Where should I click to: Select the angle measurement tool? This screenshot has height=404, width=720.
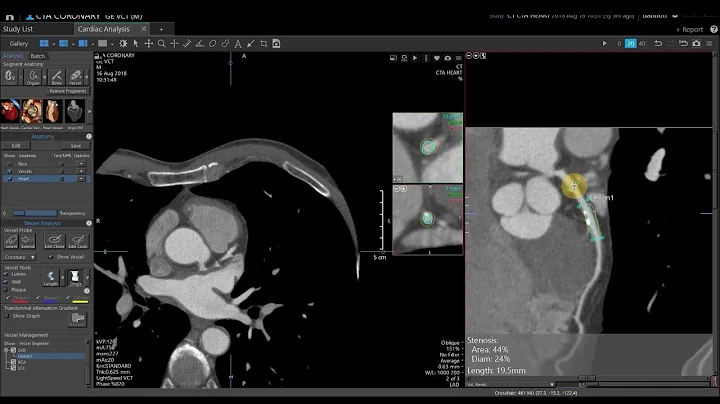[199, 44]
